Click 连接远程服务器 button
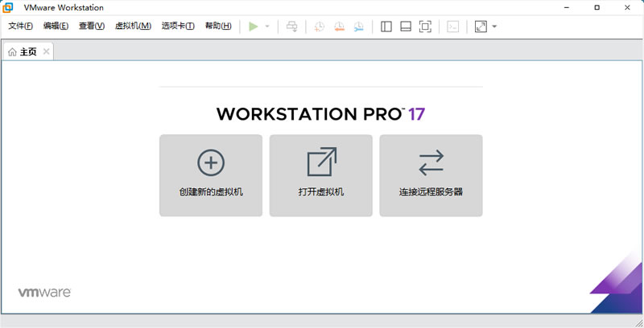This screenshot has width=644, height=328. pos(431,175)
